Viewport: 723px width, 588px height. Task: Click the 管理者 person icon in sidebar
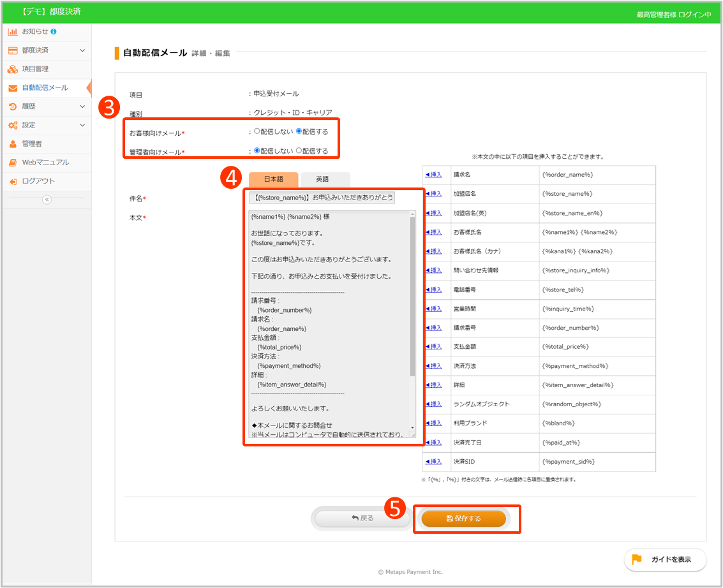tap(13, 144)
